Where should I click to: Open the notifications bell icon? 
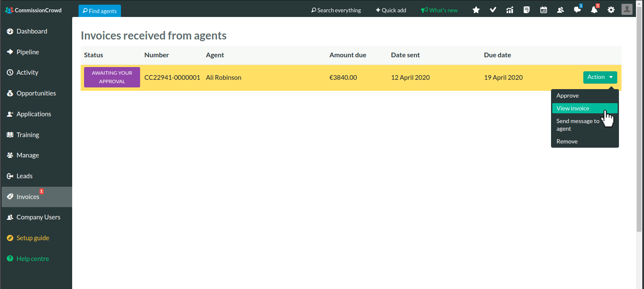point(594,10)
